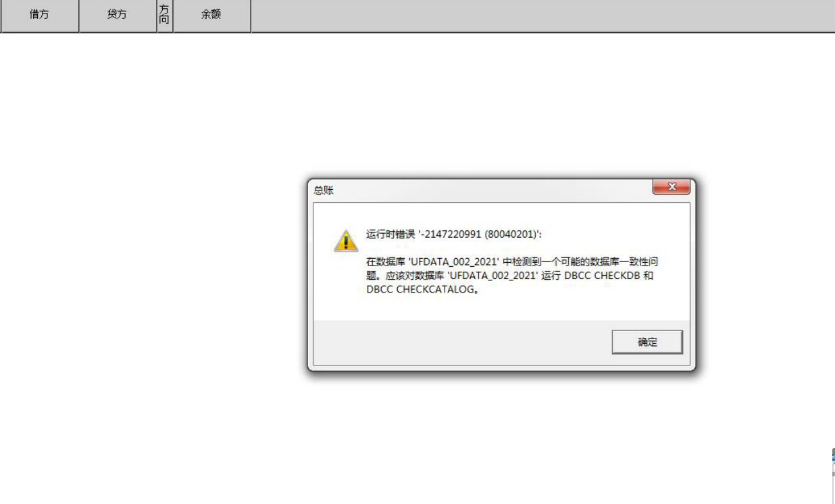Click the DBCC CHECKCATALOG text in the dialog
This screenshot has height=504, width=835.
coord(424,291)
